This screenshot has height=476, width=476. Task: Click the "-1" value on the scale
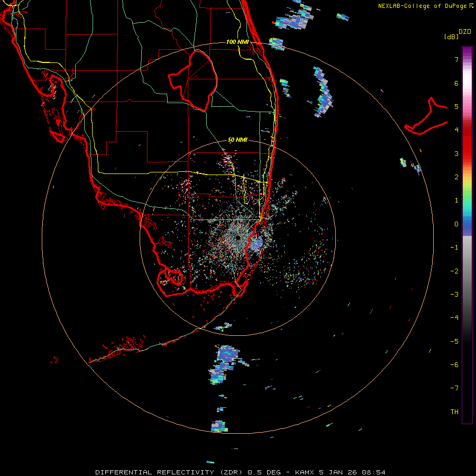click(454, 248)
